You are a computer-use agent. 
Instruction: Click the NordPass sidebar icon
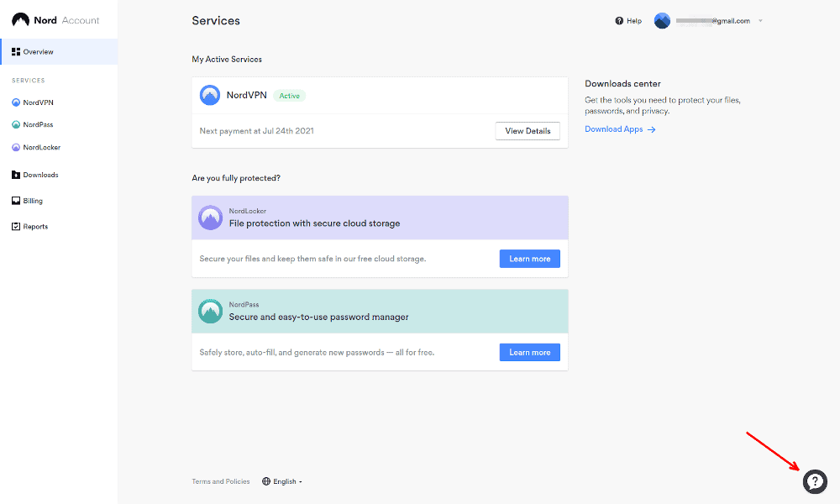[15, 124]
